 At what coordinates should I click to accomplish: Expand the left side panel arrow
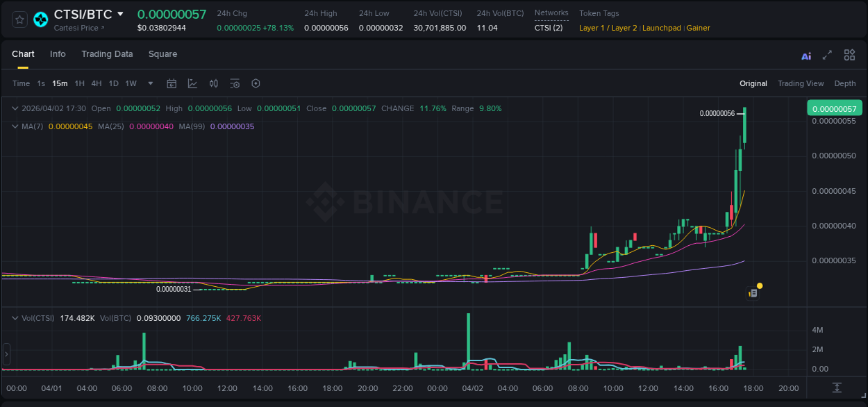tap(6, 354)
